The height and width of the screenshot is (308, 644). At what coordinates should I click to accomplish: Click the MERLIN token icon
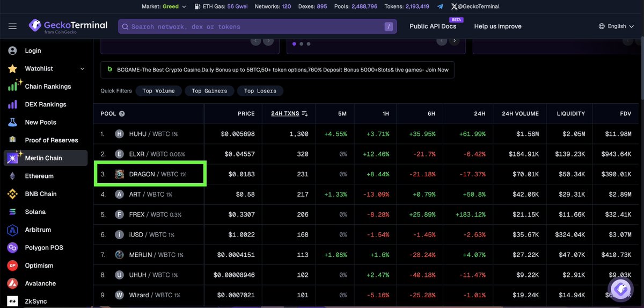(x=119, y=255)
